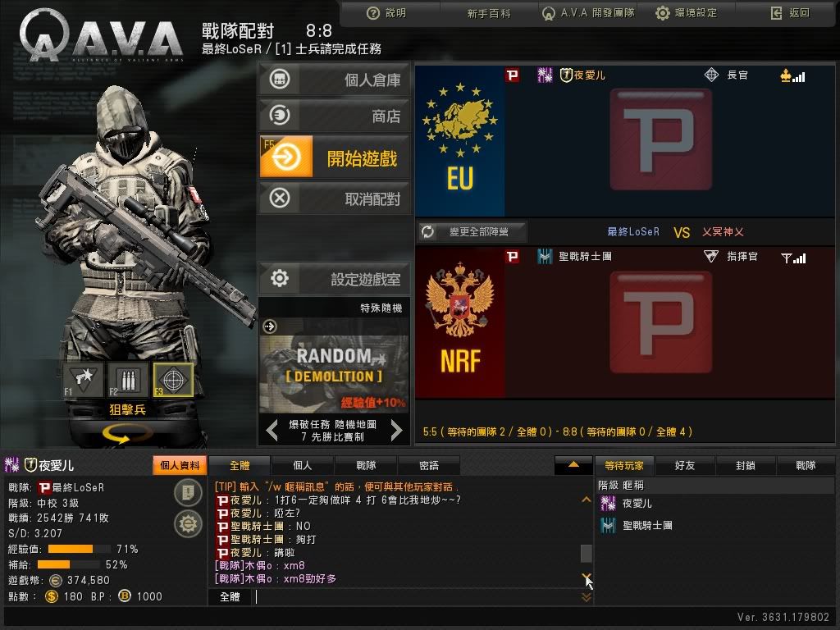The width and height of the screenshot is (840, 630).
Task: Click the gear icon beside win record
Action: pyautogui.click(x=188, y=523)
